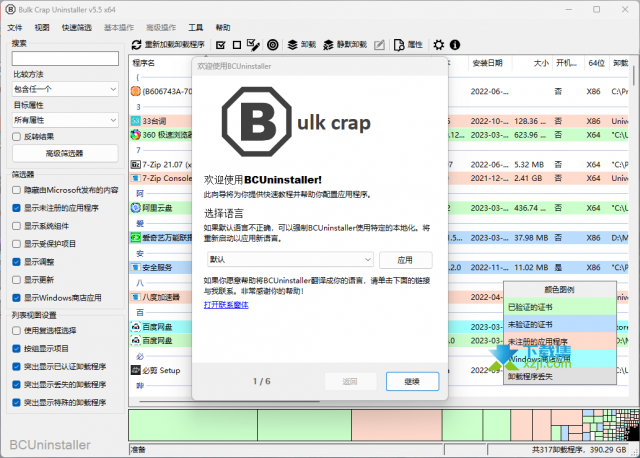Collapse the 八 group header
The width and height of the screenshot is (640, 458).
pos(140,282)
